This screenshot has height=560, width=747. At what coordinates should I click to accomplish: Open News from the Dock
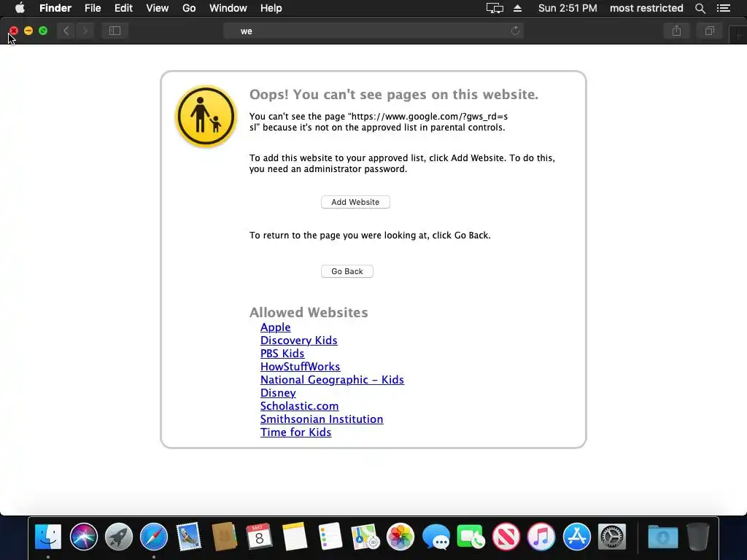506,537
